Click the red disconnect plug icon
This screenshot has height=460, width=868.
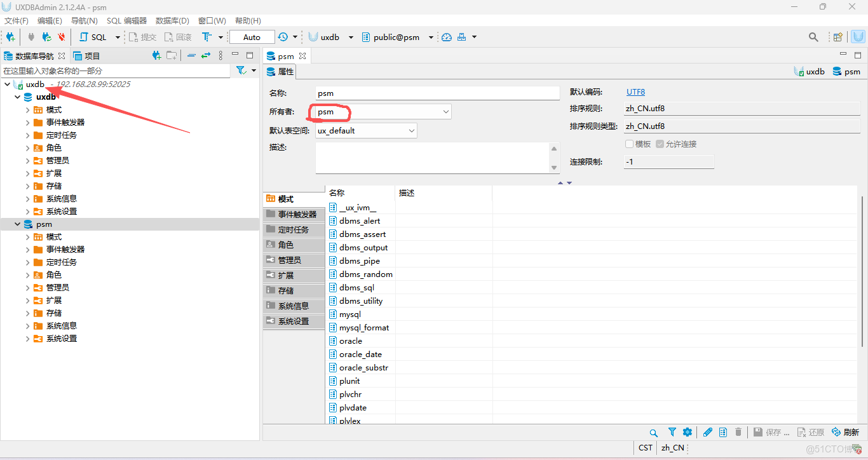pyautogui.click(x=61, y=37)
